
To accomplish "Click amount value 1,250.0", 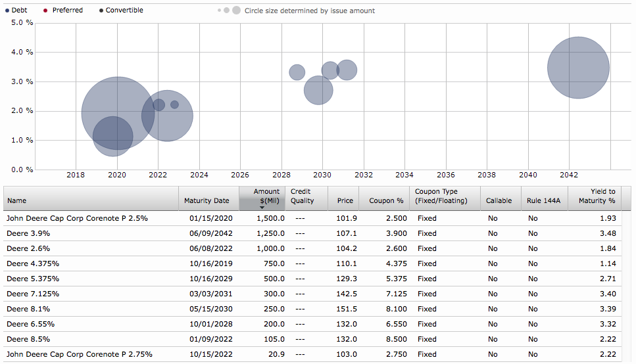I will pyautogui.click(x=270, y=233).
